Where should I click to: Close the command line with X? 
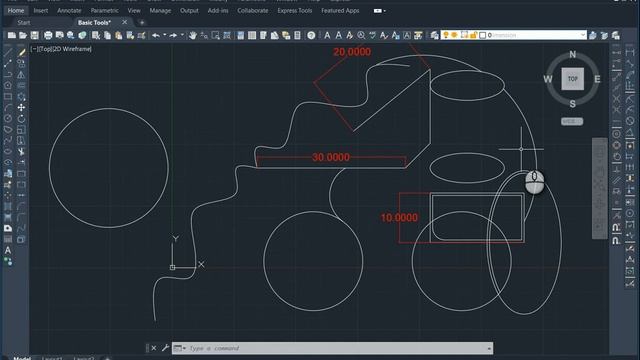point(154,348)
